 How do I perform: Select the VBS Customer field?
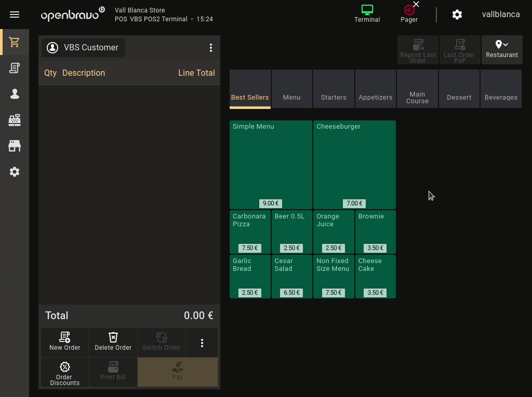coord(83,48)
